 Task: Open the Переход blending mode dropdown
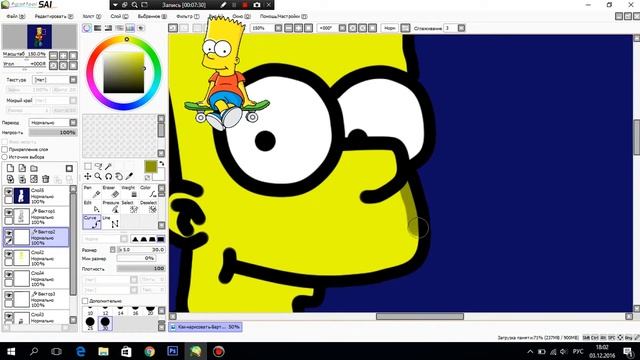point(73,122)
